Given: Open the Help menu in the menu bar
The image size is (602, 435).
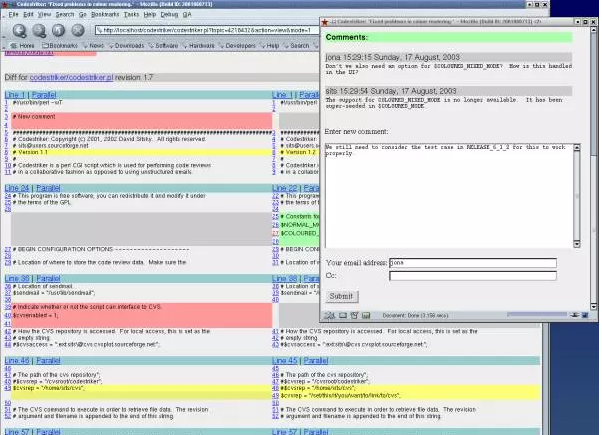Looking at the screenshot, I should pos(150,14).
